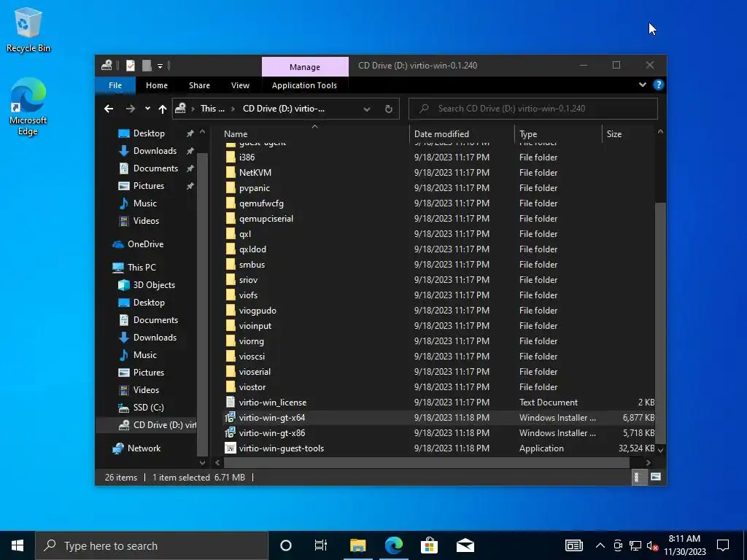Image resolution: width=747 pixels, height=560 pixels.
Task: Open the Recycle Bin desktop icon
Action: pos(28,30)
